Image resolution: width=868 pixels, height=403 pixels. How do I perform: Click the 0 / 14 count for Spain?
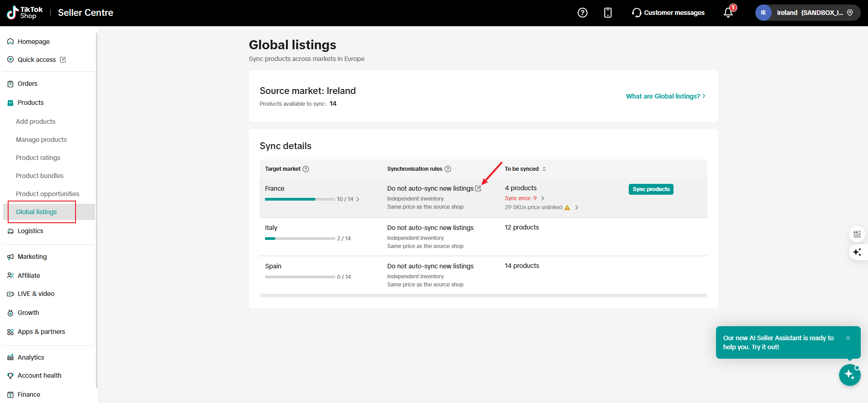[344, 277]
